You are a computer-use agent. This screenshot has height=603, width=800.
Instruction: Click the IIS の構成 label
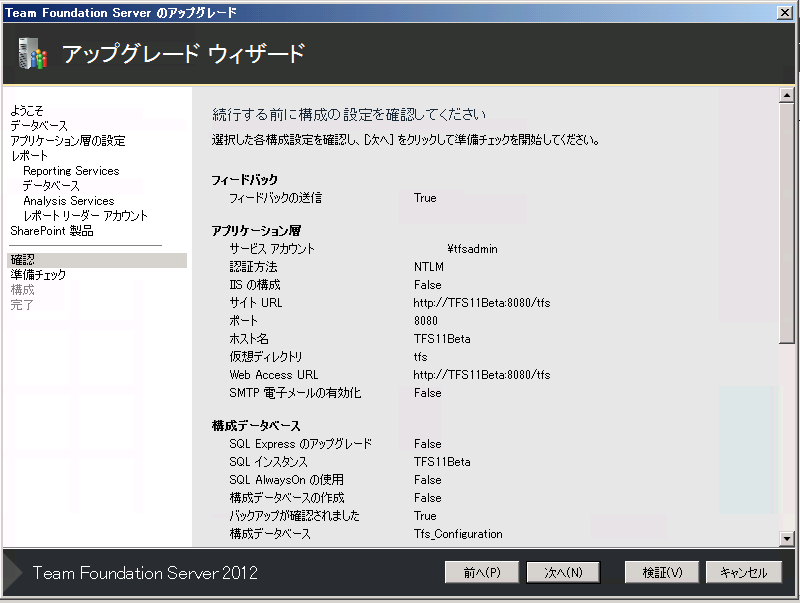click(255, 285)
